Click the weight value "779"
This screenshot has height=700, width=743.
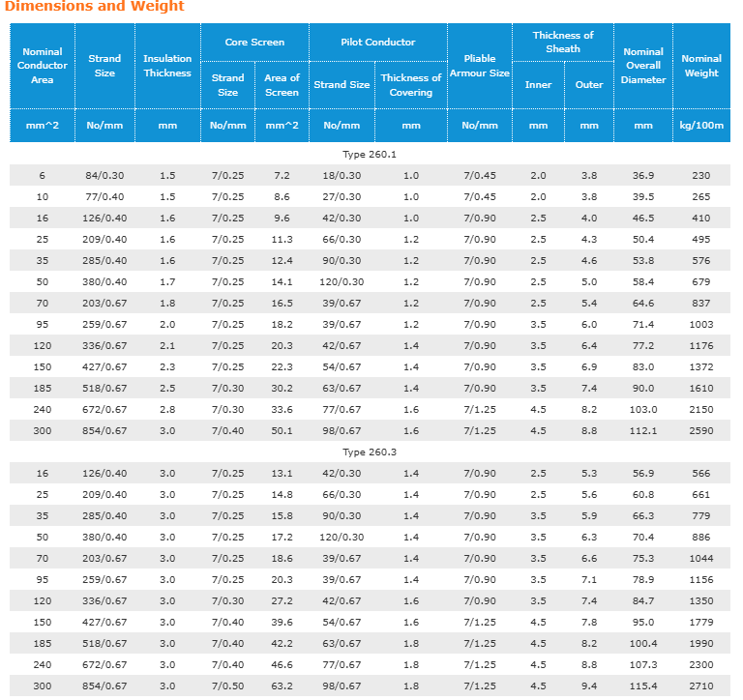[701, 516]
